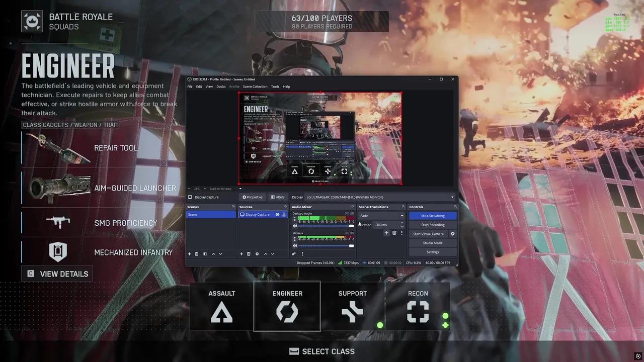The width and height of the screenshot is (644, 362).
Task: Remove transition with Scene Transitions trash icon
Action: [x=394, y=233]
